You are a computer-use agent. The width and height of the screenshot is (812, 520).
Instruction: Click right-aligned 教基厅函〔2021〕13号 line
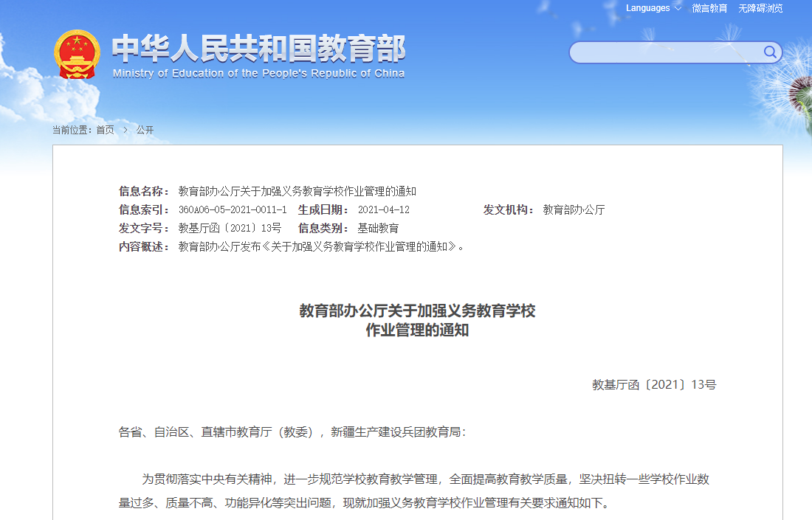tap(654, 384)
